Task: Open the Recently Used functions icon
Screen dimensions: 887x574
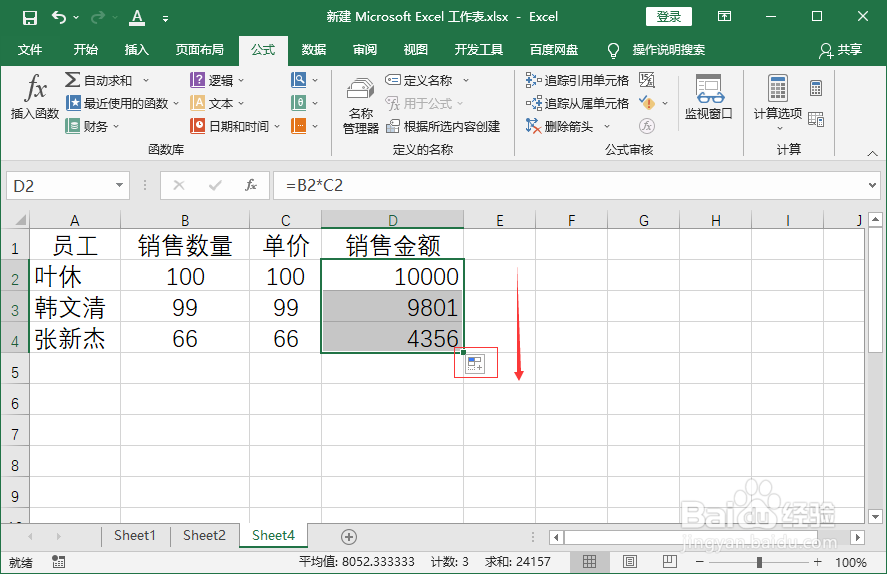Action: (73, 103)
